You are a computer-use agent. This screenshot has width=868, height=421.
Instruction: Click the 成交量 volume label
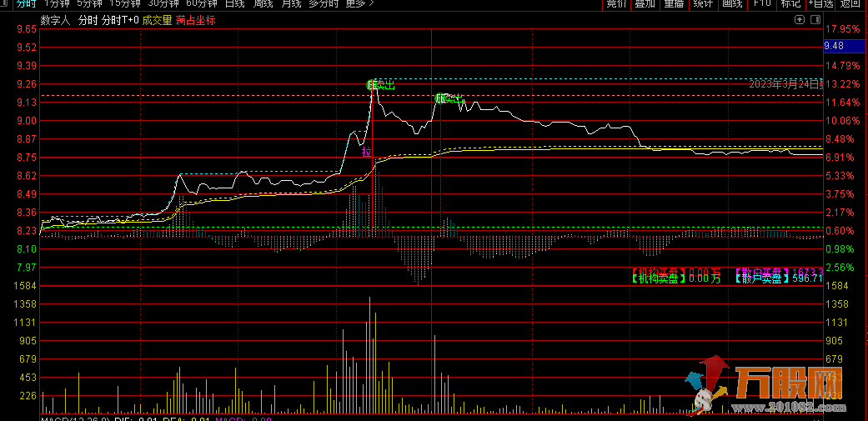(157, 20)
